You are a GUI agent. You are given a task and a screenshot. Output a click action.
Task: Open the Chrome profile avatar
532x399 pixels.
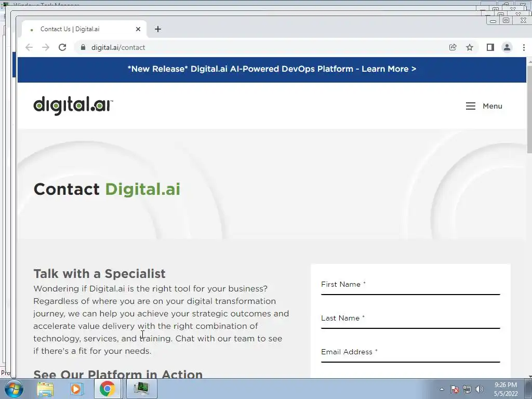pos(507,47)
